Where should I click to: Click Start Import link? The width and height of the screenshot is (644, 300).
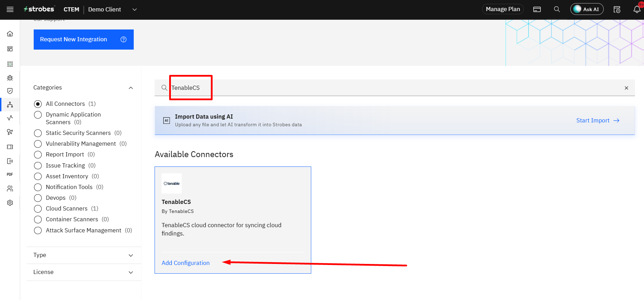tap(598, 120)
